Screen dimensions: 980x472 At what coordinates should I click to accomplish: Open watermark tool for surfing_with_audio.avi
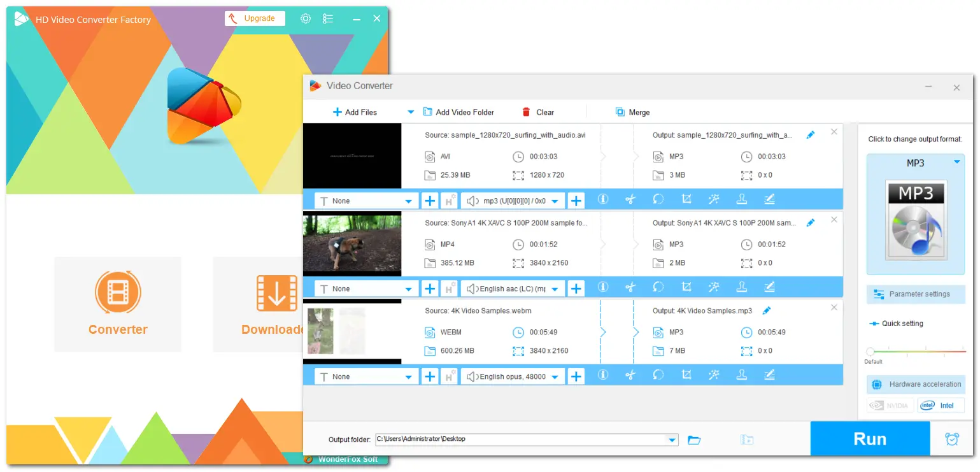pyautogui.click(x=741, y=200)
